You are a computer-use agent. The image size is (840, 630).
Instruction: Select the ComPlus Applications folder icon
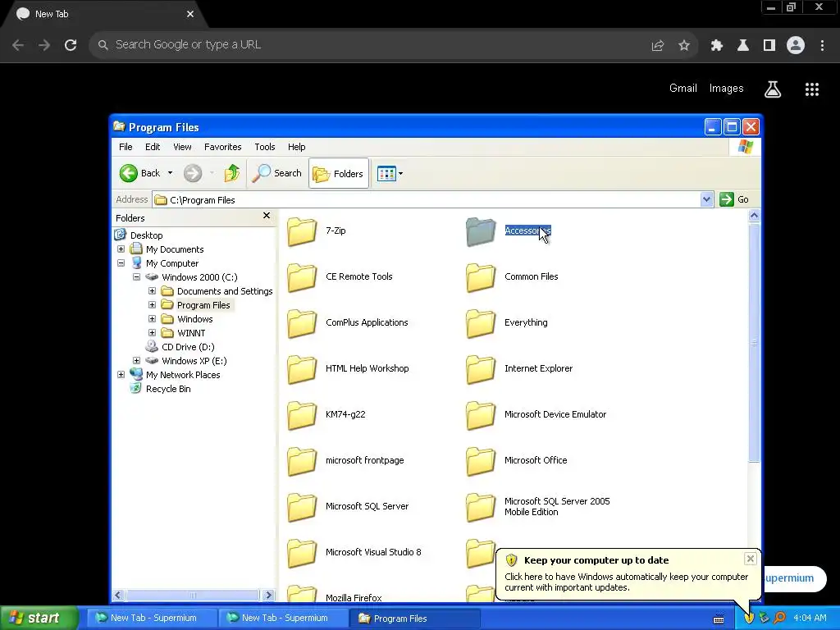(302, 323)
